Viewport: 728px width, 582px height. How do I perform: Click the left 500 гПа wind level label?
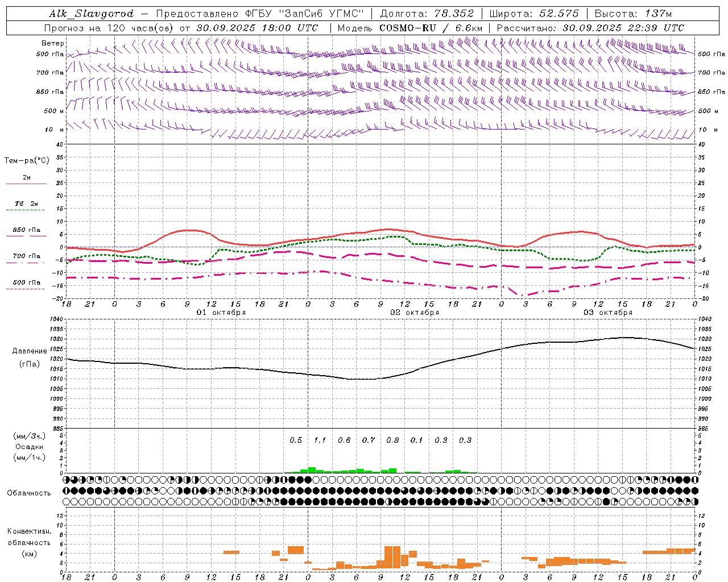(x=50, y=55)
